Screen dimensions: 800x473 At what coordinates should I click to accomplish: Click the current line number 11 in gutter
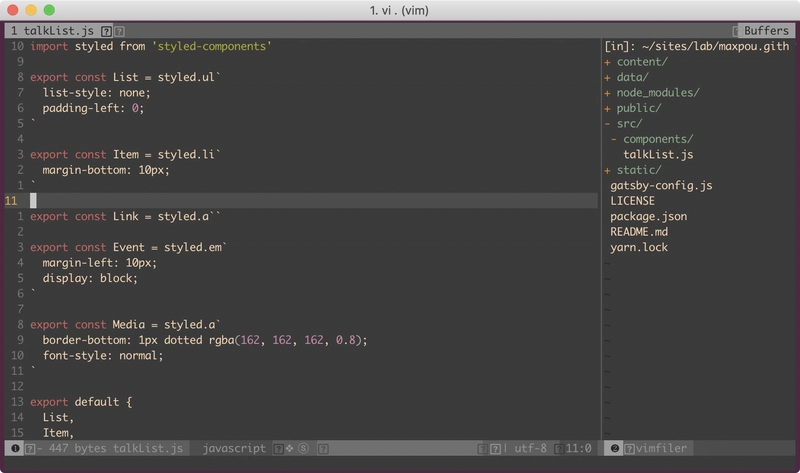pyautogui.click(x=11, y=201)
